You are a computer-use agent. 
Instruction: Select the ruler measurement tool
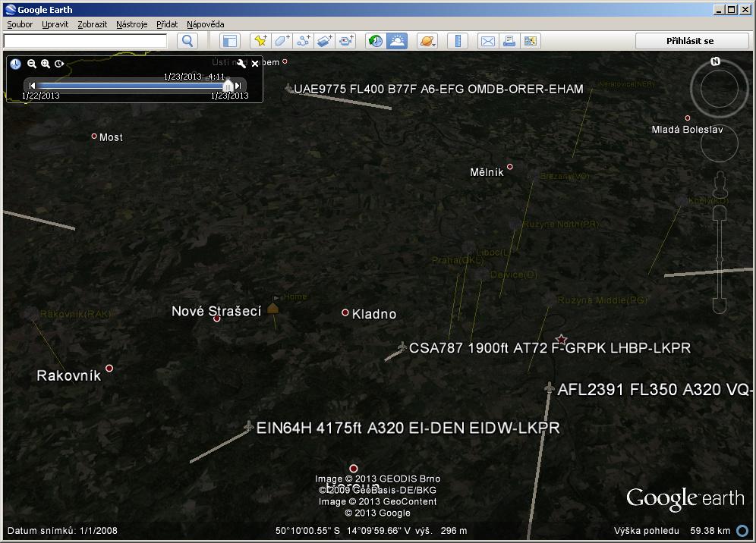(458, 41)
